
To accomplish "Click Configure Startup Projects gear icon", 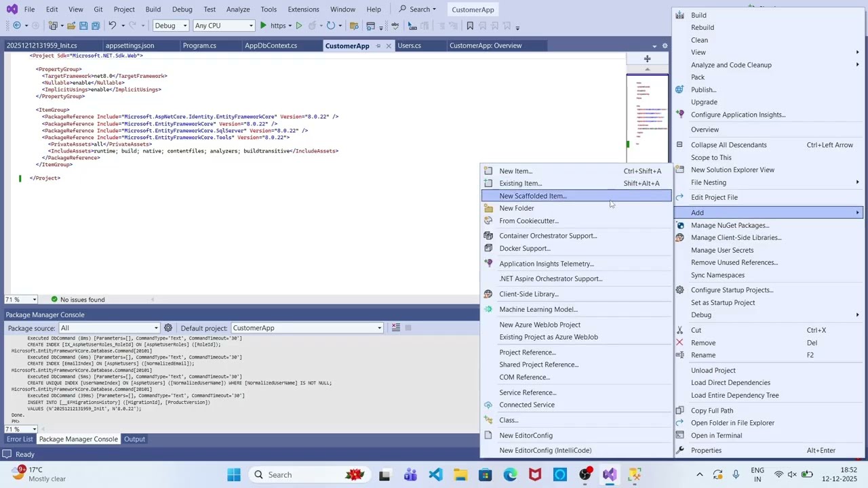I will pyautogui.click(x=679, y=290).
